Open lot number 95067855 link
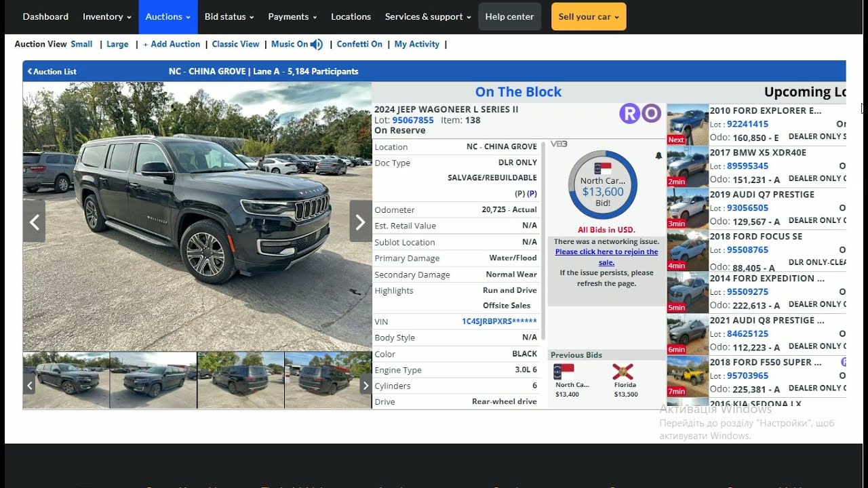This screenshot has width=868, height=488. (412, 120)
